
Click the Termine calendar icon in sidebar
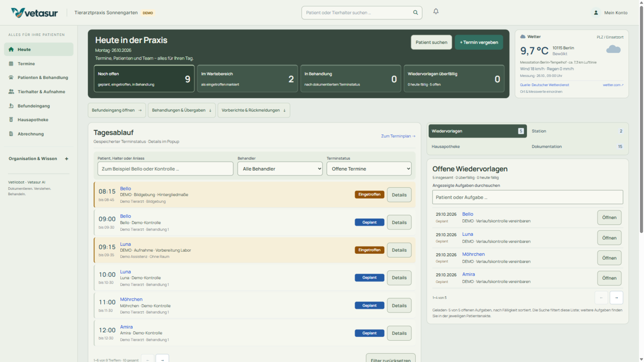[x=11, y=64]
